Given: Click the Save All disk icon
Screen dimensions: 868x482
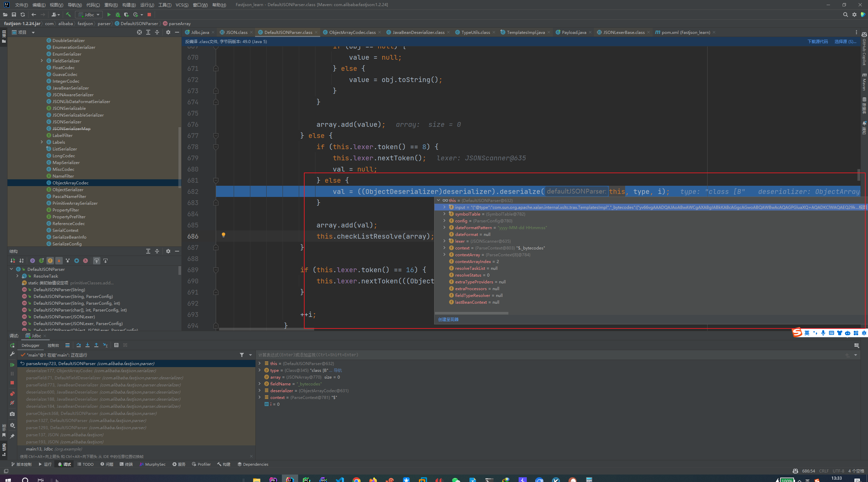Looking at the screenshot, I should tap(14, 15).
